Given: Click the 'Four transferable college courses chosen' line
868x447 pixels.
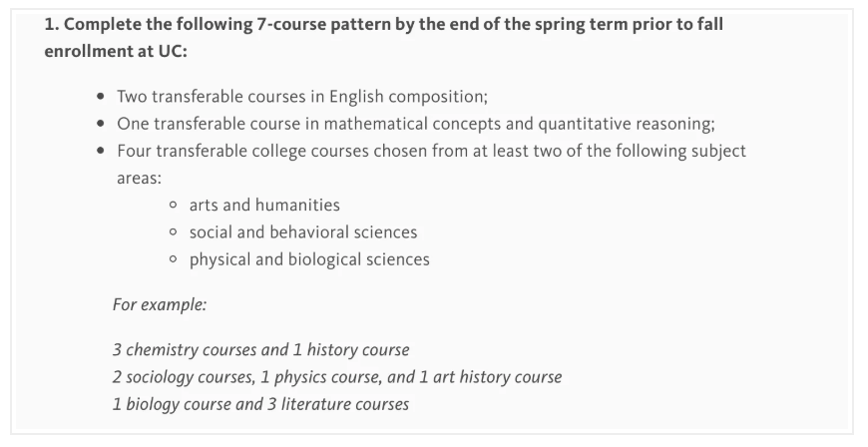Looking at the screenshot, I should [431, 152].
